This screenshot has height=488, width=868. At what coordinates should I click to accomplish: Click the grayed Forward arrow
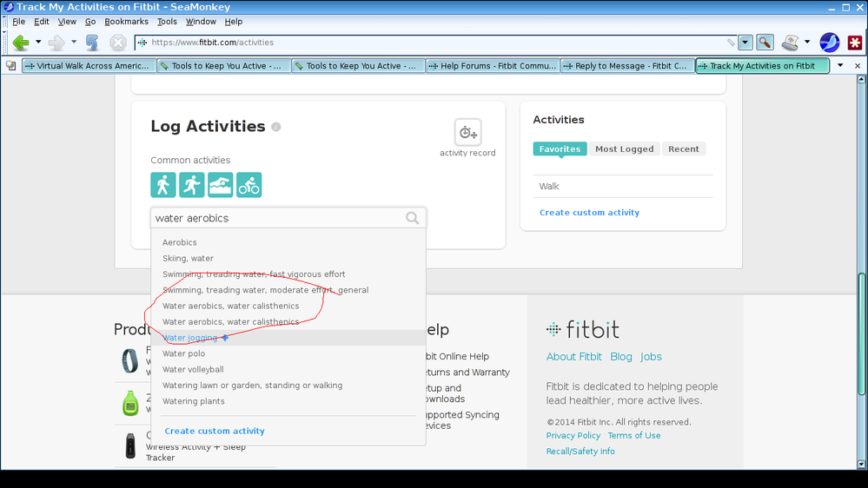(x=56, y=43)
